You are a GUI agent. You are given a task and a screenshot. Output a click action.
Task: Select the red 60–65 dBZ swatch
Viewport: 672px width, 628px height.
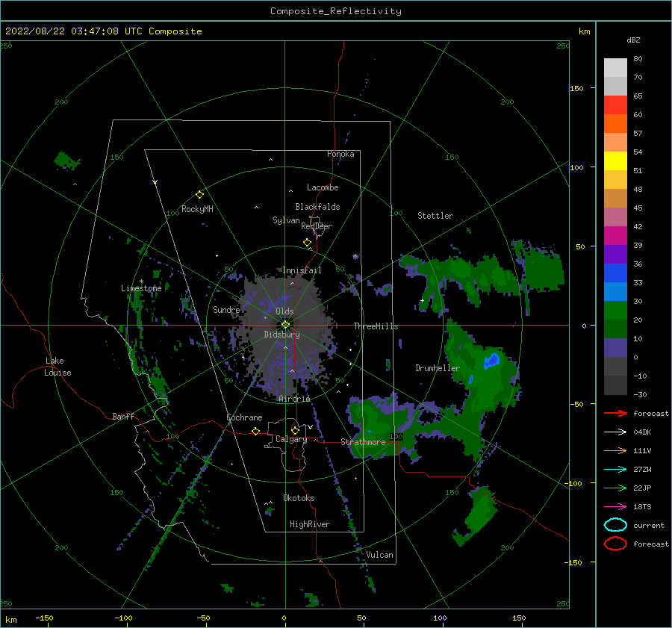(615, 105)
